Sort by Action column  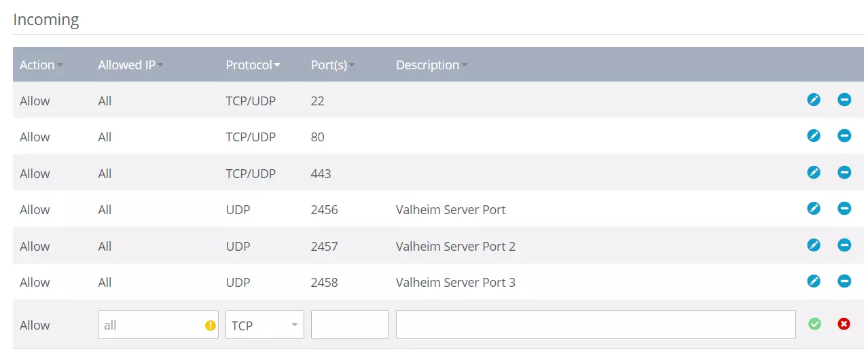pyautogui.click(x=41, y=65)
